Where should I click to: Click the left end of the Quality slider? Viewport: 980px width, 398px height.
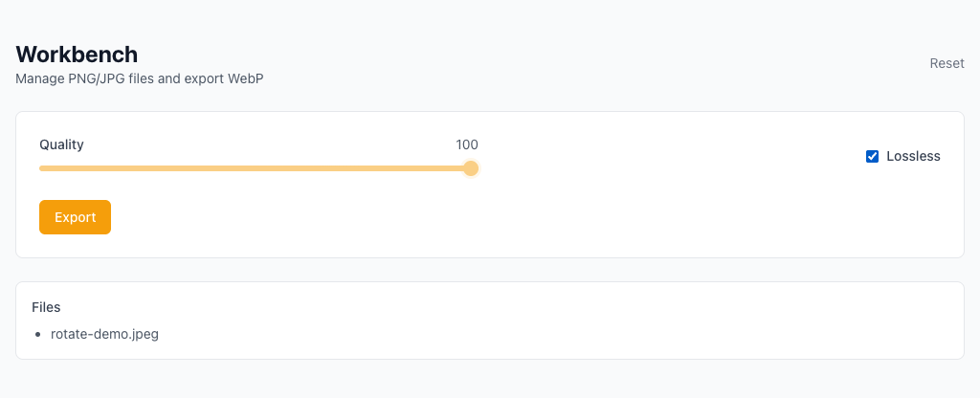coord(41,168)
